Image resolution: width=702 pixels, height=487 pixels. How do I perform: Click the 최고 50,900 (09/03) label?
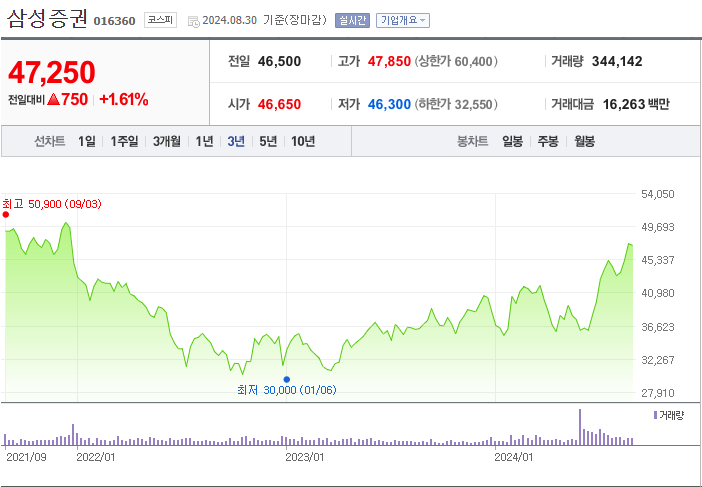pyautogui.click(x=52, y=204)
